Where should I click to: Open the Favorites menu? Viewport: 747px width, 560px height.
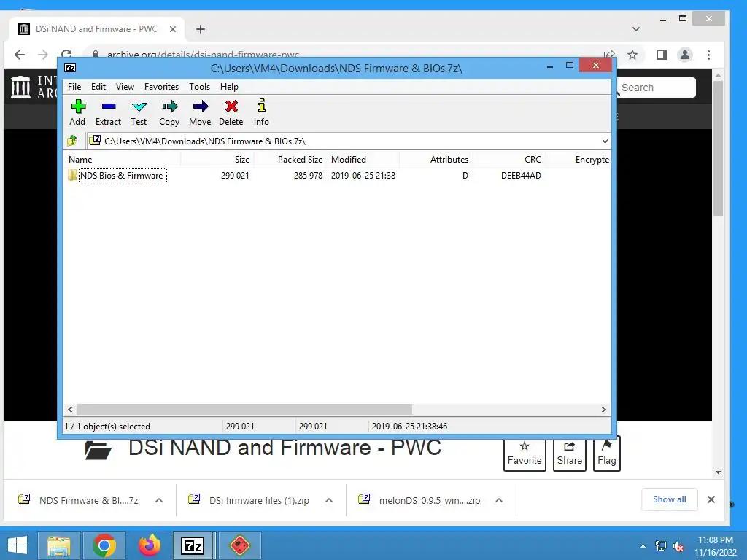click(x=161, y=87)
